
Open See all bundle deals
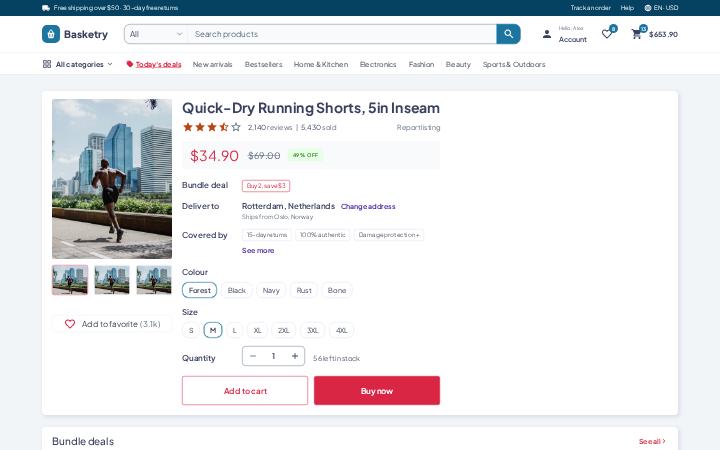[x=652, y=441]
